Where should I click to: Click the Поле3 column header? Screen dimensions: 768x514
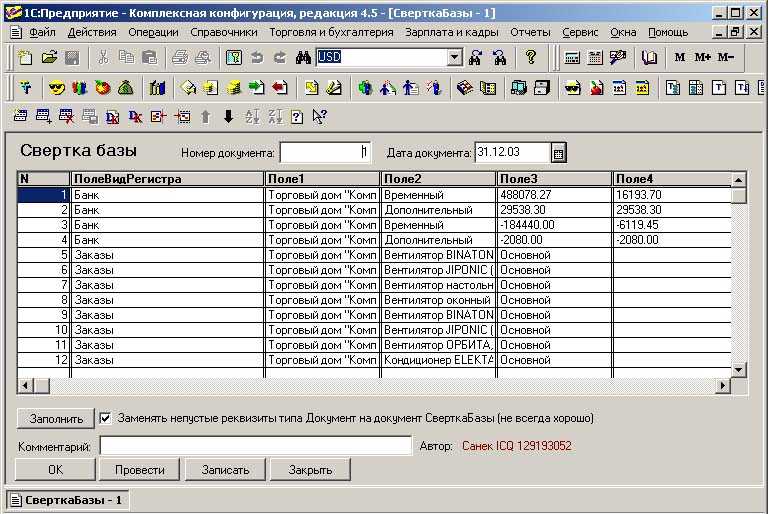[554, 179]
